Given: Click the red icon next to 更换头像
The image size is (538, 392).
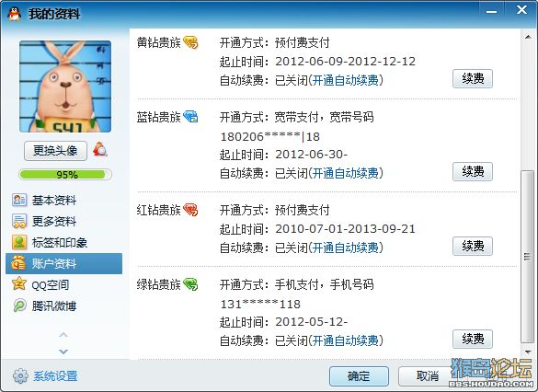Looking at the screenshot, I should click(x=100, y=150).
